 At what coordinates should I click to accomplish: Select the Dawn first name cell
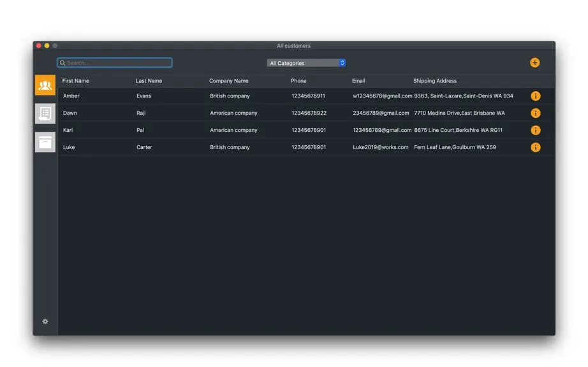click(x=70, y=113)
